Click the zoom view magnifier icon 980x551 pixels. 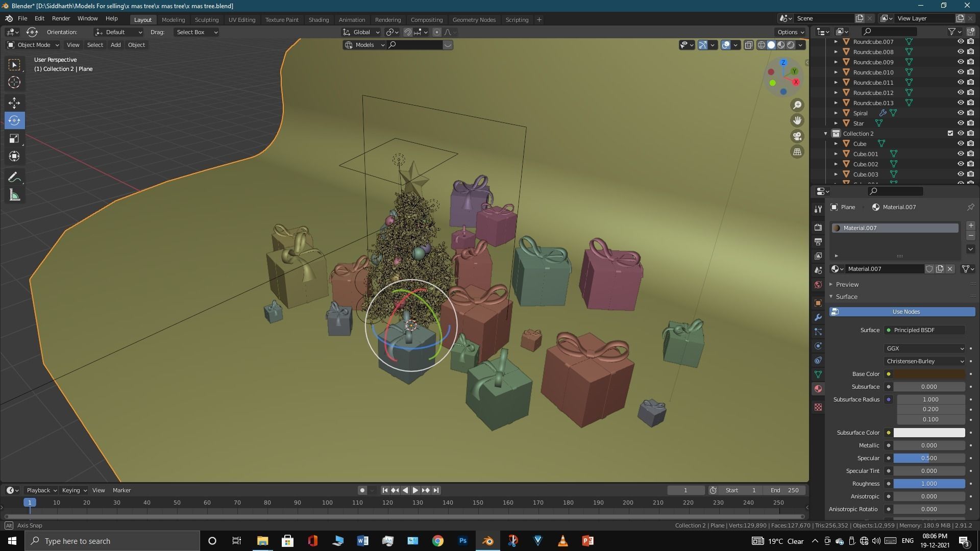(797, 105)
